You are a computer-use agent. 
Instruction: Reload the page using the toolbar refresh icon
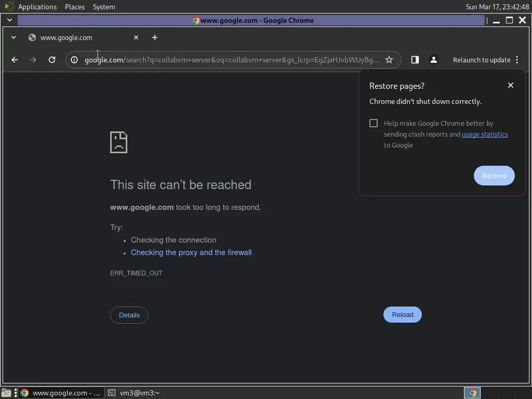tap(52, 60)
